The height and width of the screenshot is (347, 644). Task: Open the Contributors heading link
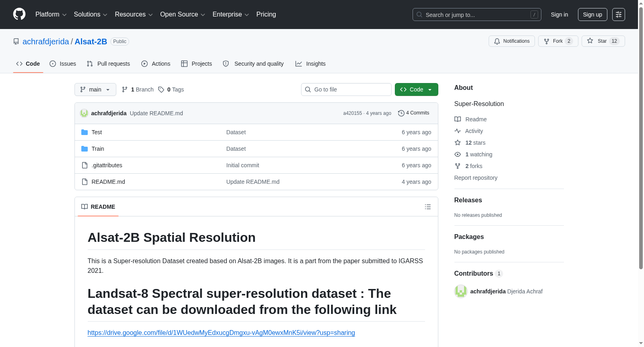click(x=479, y=274)
